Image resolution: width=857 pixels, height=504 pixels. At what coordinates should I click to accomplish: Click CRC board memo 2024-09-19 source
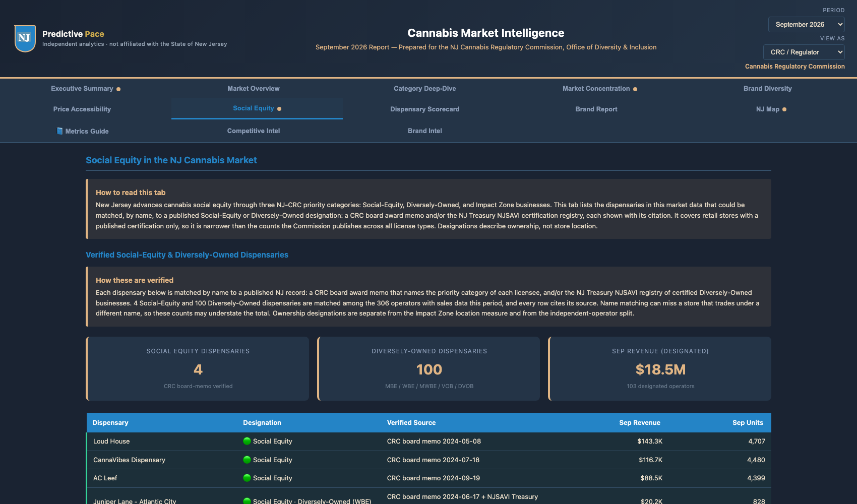pos(434,478)
